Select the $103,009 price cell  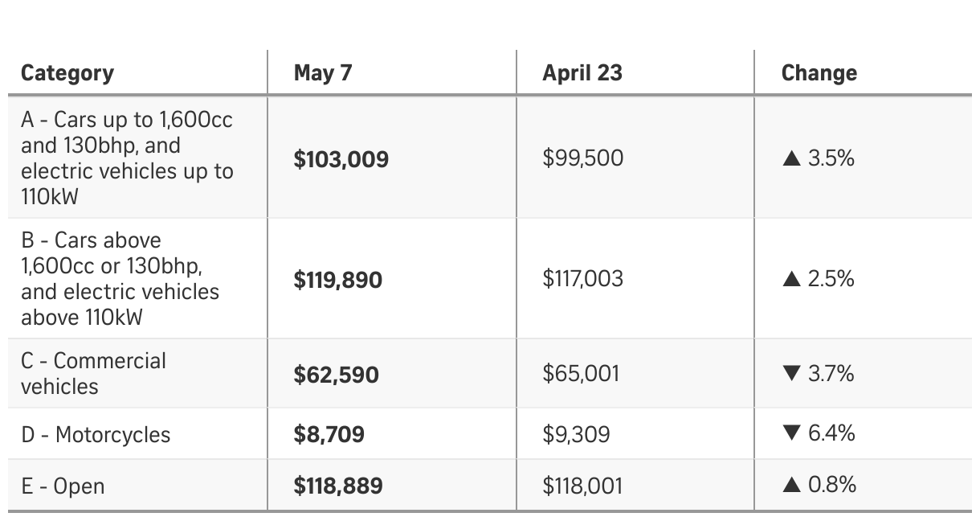pyautogui.click(x=341, y=159)
